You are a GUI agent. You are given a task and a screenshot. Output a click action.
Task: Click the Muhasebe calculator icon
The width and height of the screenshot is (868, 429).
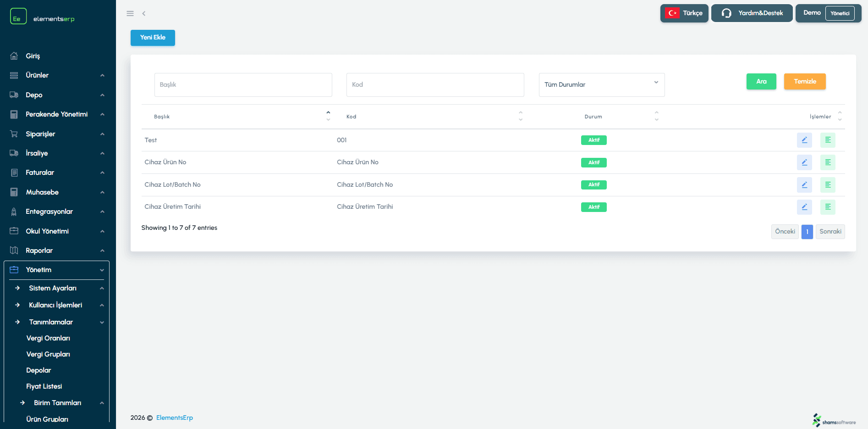click(14, 192)
